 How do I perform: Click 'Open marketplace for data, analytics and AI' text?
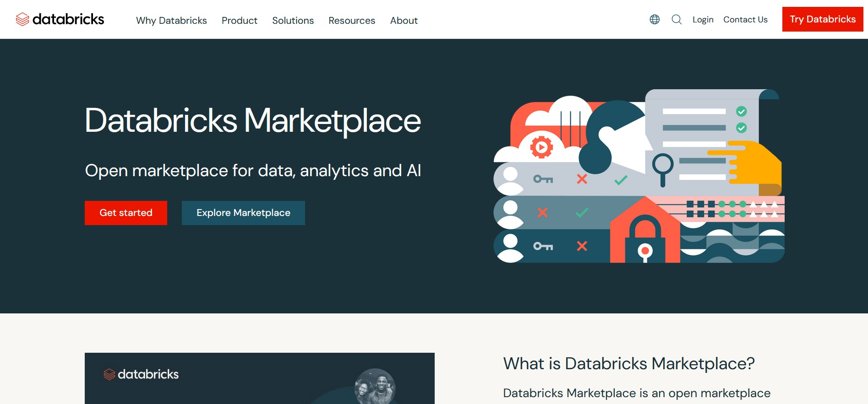pyautogui.click(x=253, y=171)
